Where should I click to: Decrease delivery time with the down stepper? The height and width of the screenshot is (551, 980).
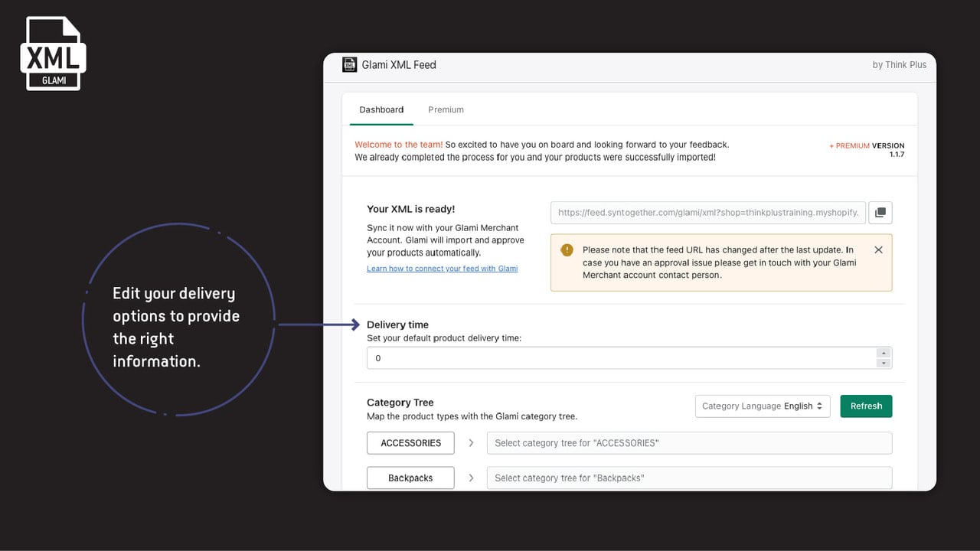pos(884,364)
